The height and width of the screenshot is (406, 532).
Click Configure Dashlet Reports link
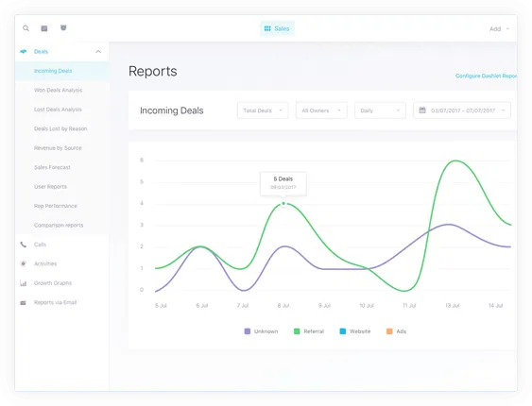(487, 76)
